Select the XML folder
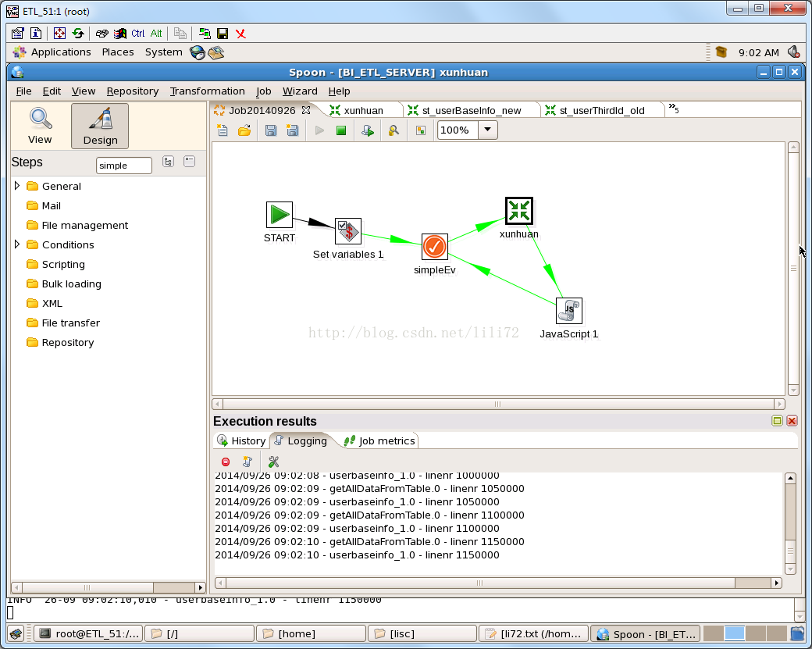812x649 pixels. pyautogui.click(x=52, y=304)
